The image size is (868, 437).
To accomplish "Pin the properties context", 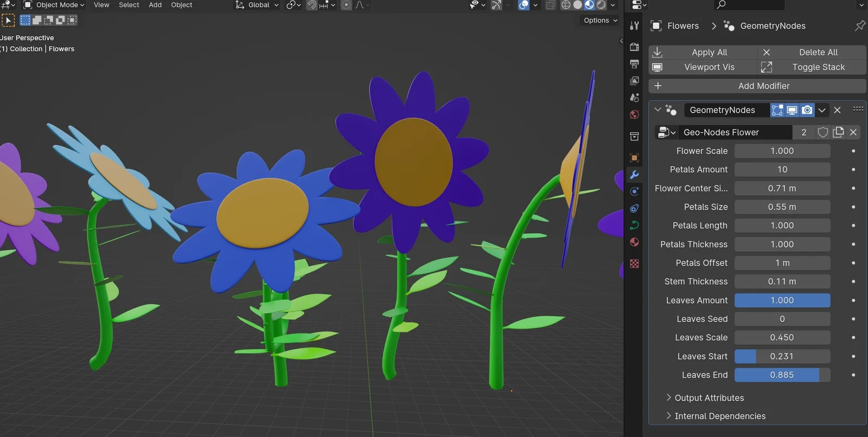I will 860,25.
